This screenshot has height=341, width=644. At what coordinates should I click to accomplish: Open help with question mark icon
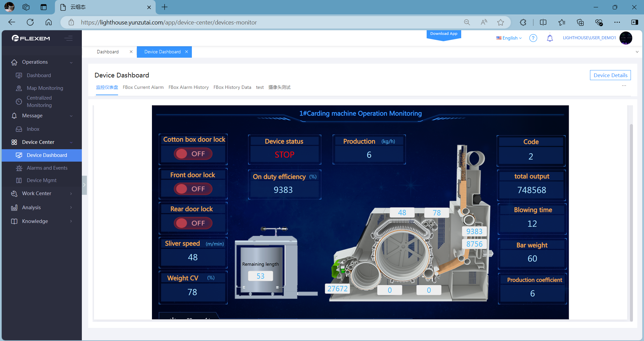[533, 38]
